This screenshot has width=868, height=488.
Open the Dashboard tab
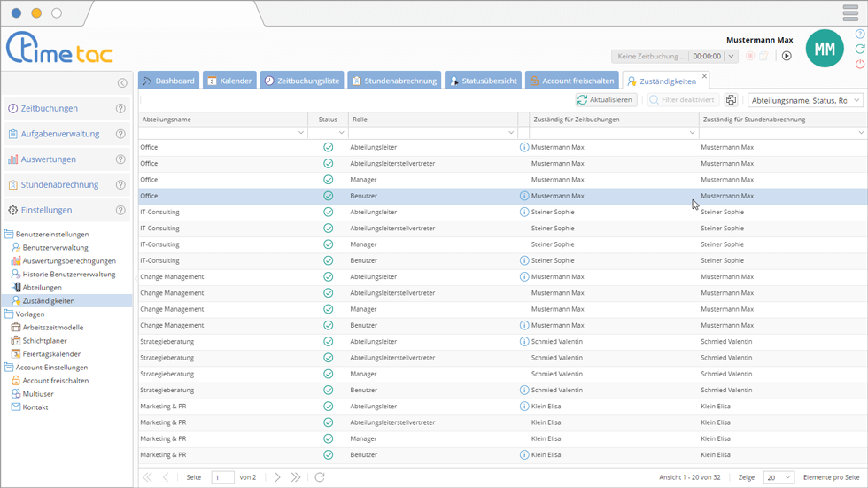tap(168, 81)
